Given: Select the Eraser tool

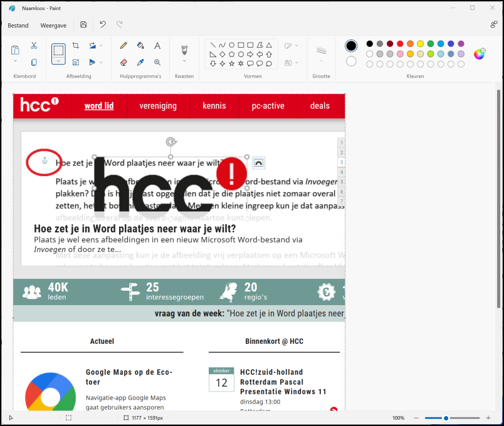Looking at the screenshot, I should tap(123, 62).
